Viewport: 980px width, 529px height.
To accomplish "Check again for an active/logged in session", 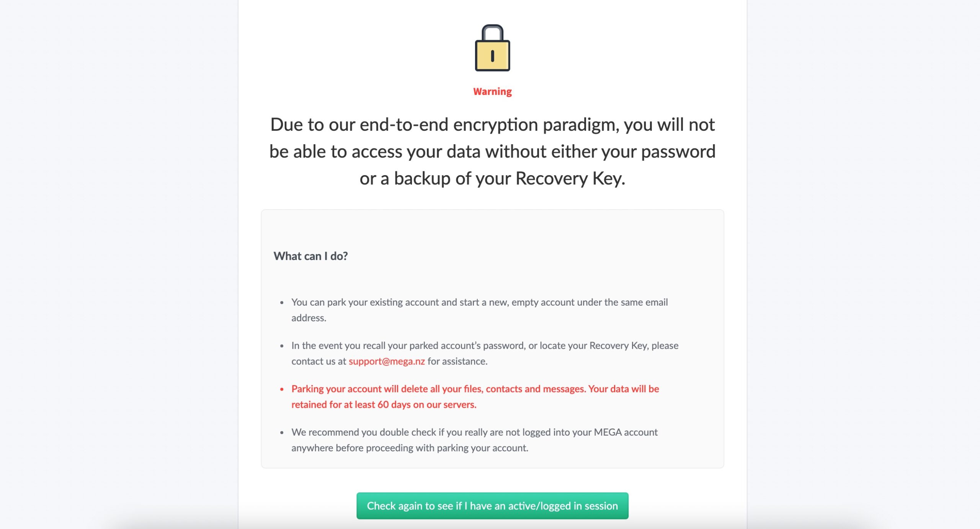I will pyautogui.click(x=492, y=506).
